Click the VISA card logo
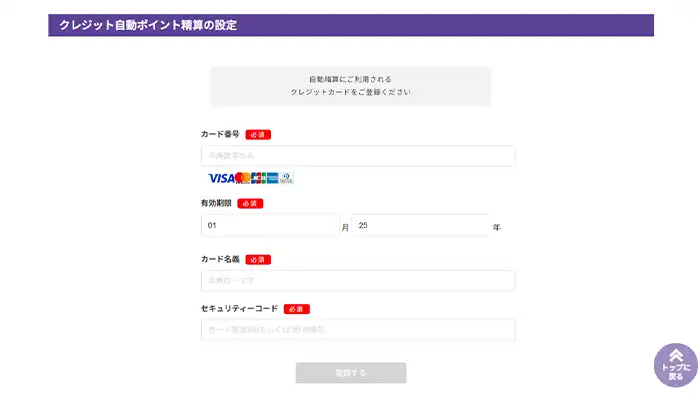This screenshot has width=700, height=400. (x=221, y=178)
